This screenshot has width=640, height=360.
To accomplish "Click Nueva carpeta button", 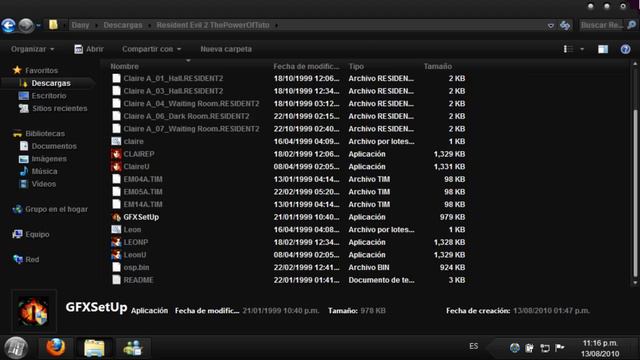I will click(x=226, y=49).
